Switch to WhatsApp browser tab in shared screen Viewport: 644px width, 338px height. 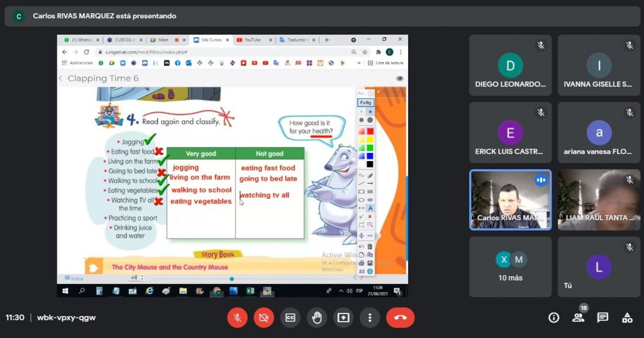pos(81,40)
